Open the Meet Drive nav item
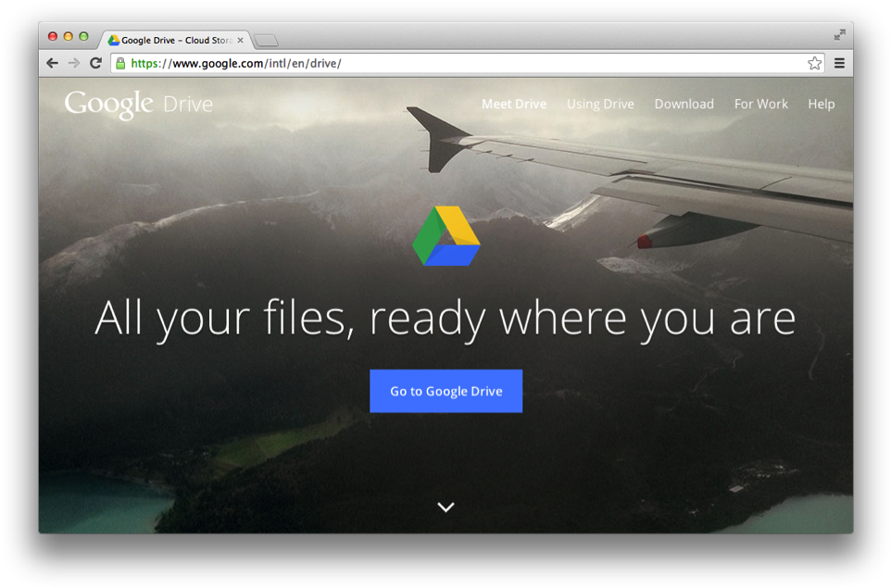 tap(514, 104)
